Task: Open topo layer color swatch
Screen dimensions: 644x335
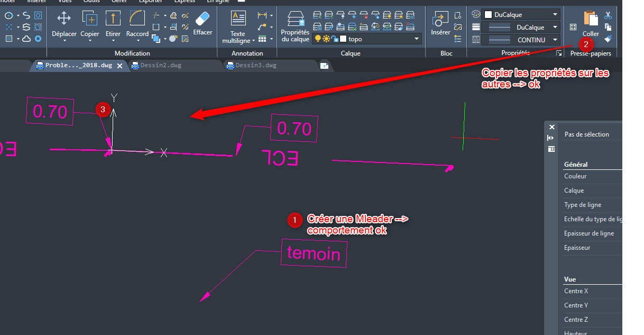Action: (x=343, y=39)
